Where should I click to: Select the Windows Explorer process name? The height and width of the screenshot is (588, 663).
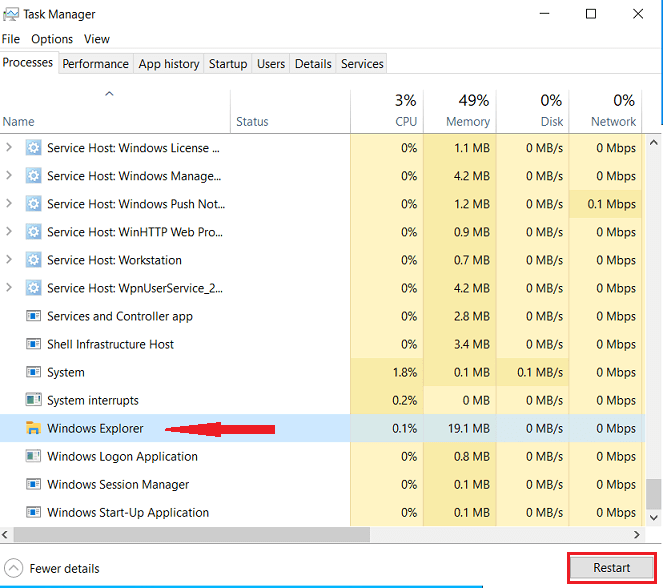pos(95,428)
